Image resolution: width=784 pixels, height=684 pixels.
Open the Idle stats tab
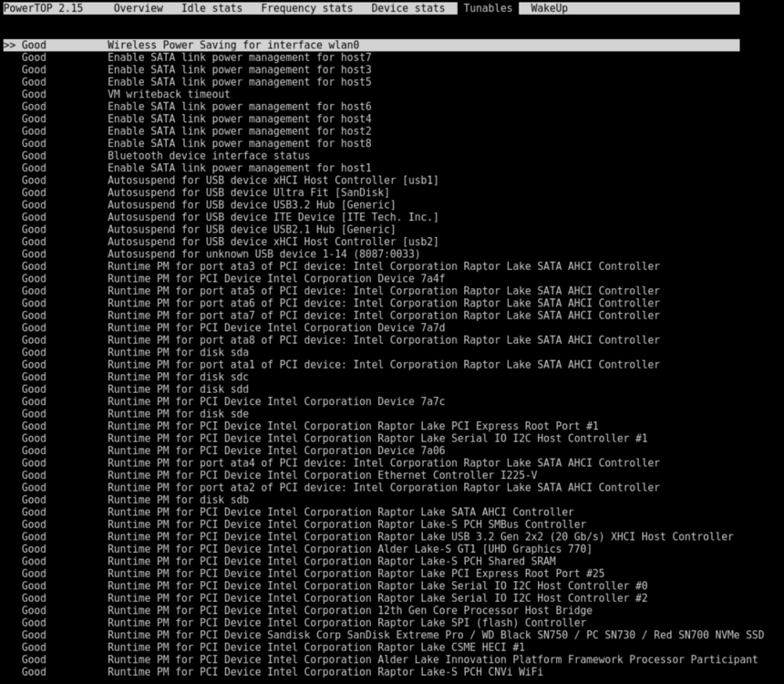point(211,8)
